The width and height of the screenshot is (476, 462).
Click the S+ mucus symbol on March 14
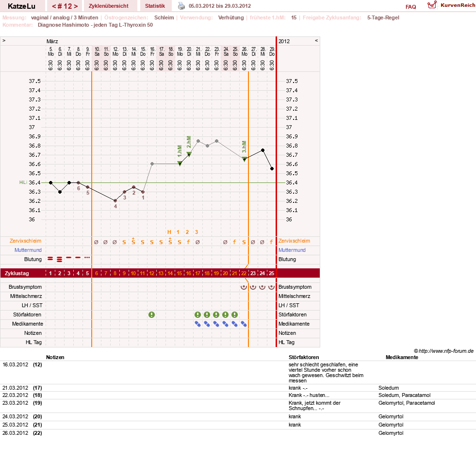pos(133,241)
